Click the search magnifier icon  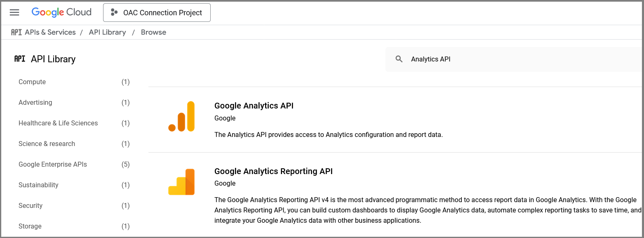(399, 59)
